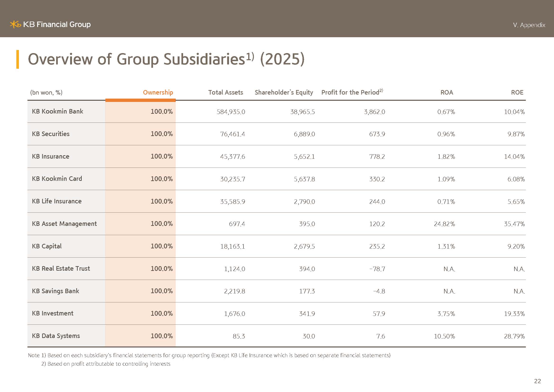Click KB Kookmin Bank total assets 584,935.0
This screenshot has width=554, height=392.
click(231, 112)
